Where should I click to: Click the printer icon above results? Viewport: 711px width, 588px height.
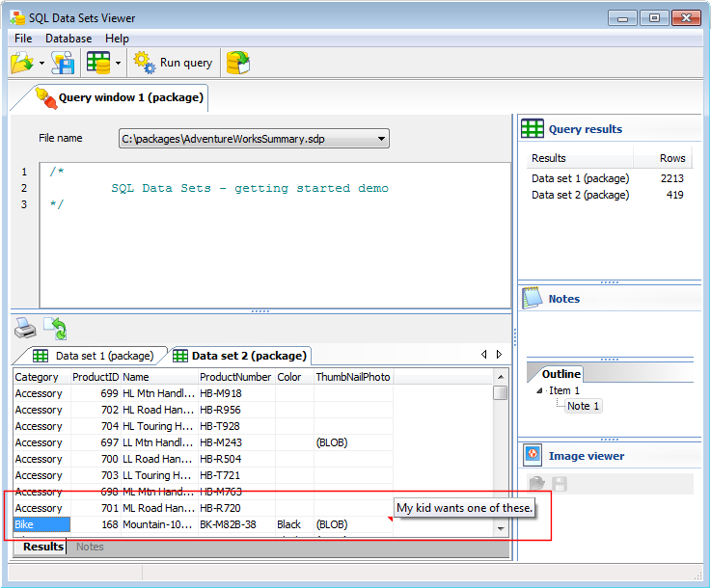pyautogui.click(x=25, y=329)
